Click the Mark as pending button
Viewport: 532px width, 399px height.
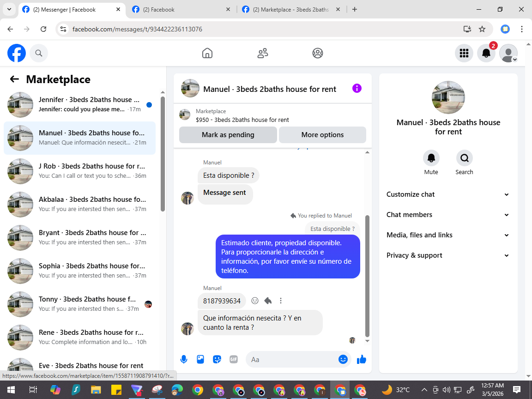click(228, 135)
